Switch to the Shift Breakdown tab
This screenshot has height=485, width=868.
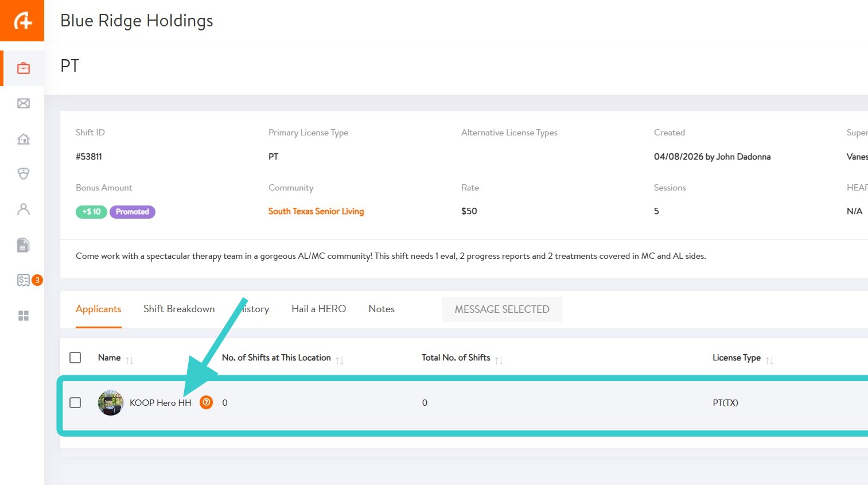[x=179, y=309]
